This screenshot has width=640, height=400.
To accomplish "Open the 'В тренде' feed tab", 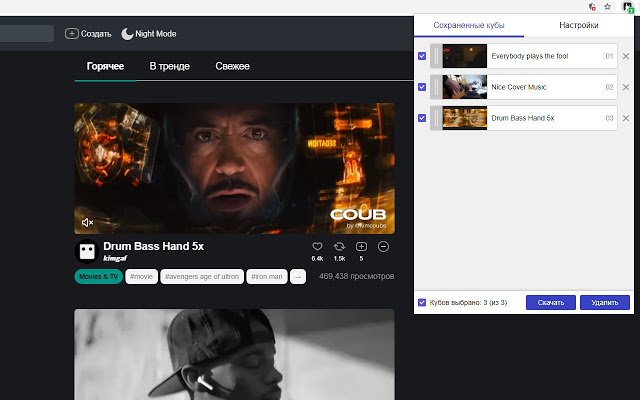I will [169, 66].
